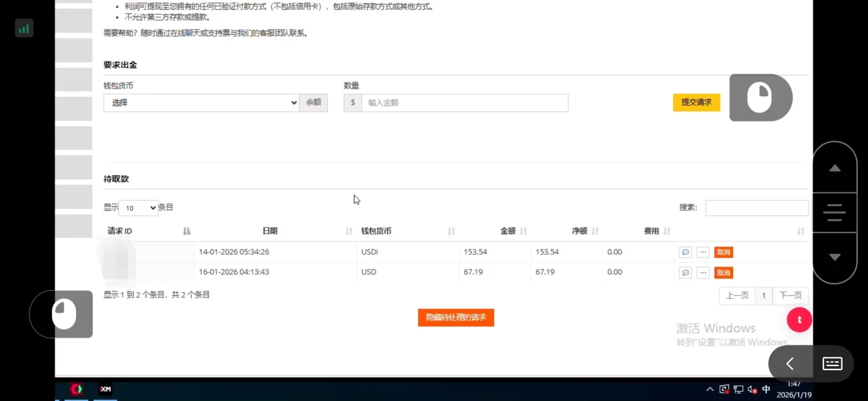The width and height of the screenshot is (868, 401).
Task: Switch to the 中 input method indicator
Action: [766, 388]
